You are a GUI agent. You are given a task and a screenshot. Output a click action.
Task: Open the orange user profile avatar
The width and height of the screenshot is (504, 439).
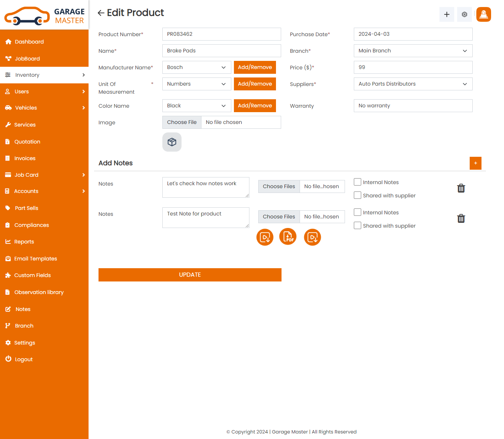coord(483,14)
